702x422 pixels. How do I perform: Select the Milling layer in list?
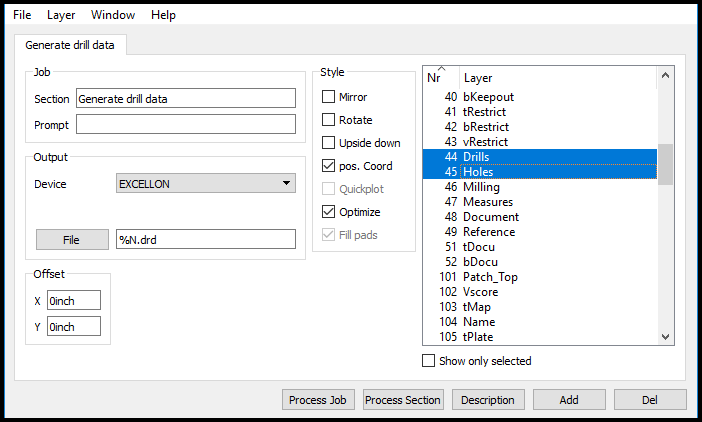coord(481,187)
